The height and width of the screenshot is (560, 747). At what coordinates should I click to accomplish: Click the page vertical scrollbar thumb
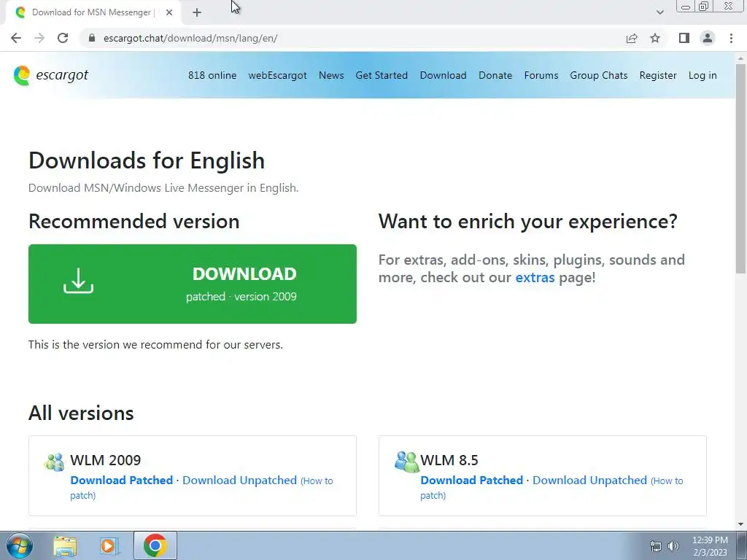[x=740, y=169]
